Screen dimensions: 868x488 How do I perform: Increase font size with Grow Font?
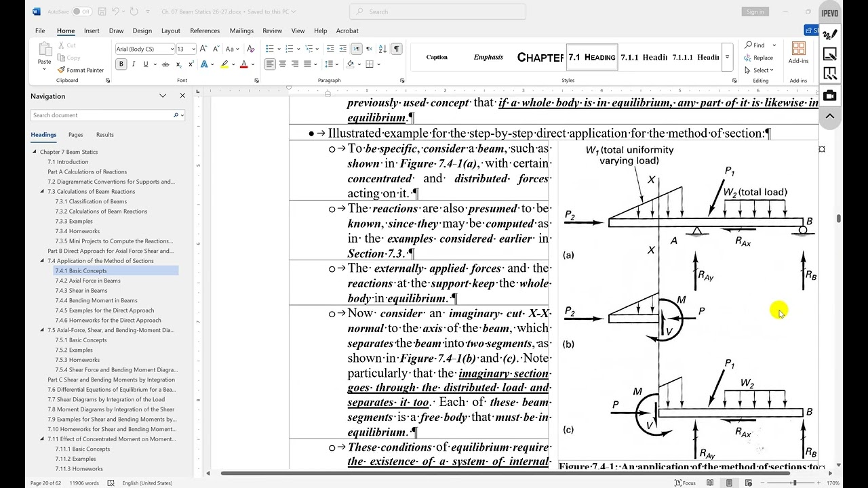204,49
